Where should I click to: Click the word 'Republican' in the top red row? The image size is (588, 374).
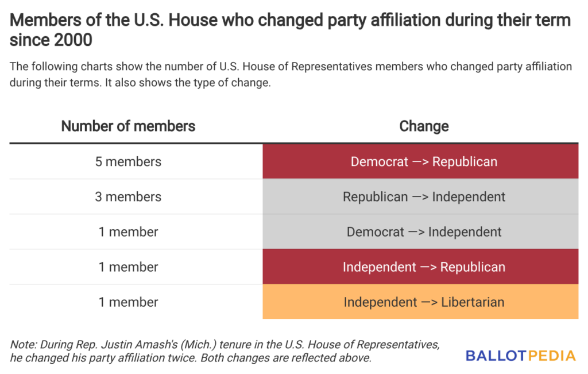coord(465,161)
